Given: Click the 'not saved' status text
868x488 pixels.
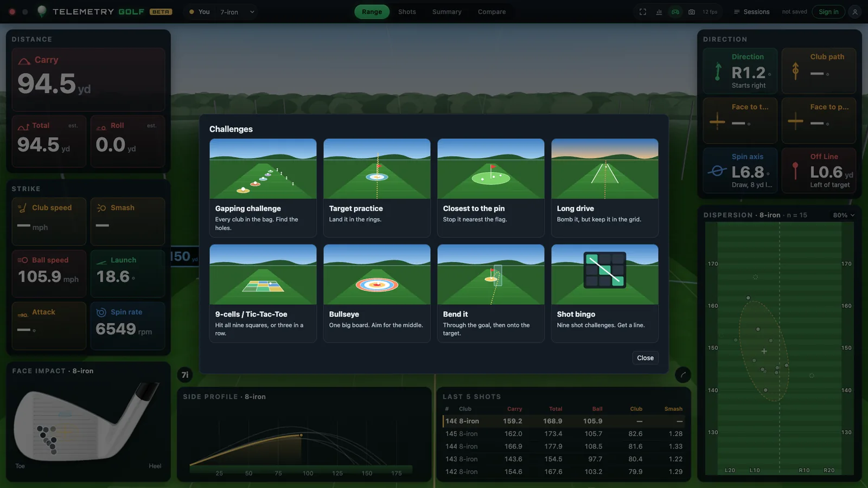Looking at the screenshot, I should click(794, 12).
